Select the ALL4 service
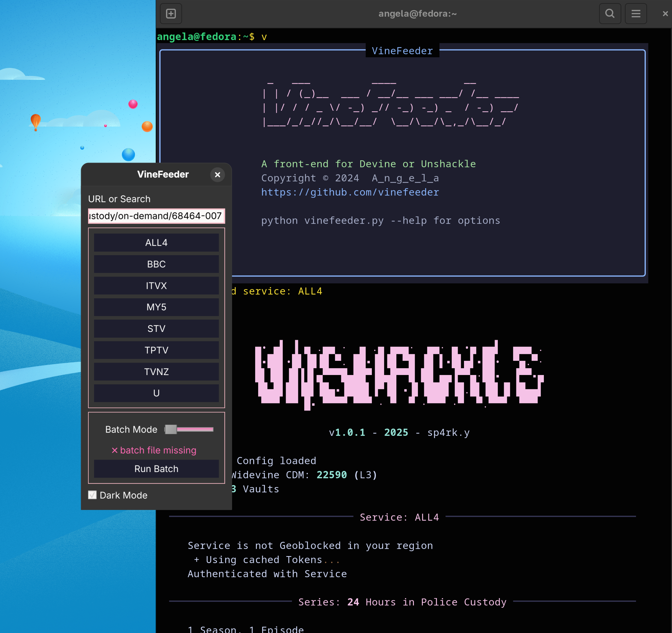 tap(156, 242)
